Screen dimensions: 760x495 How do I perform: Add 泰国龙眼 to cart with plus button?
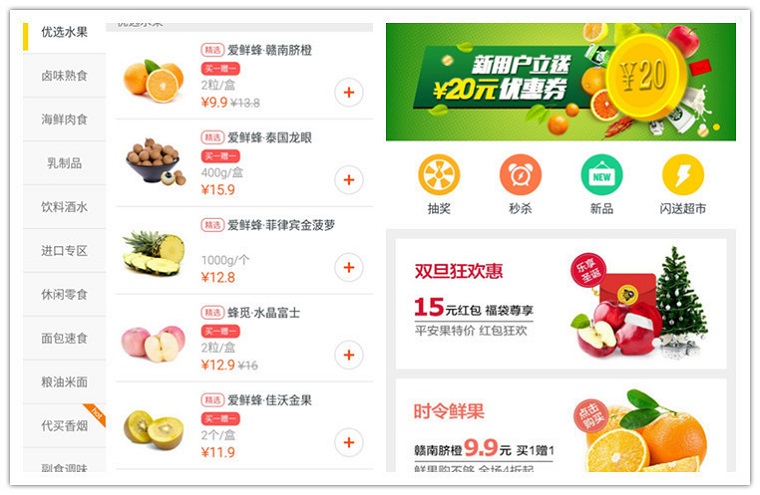[x=348, y=180]
